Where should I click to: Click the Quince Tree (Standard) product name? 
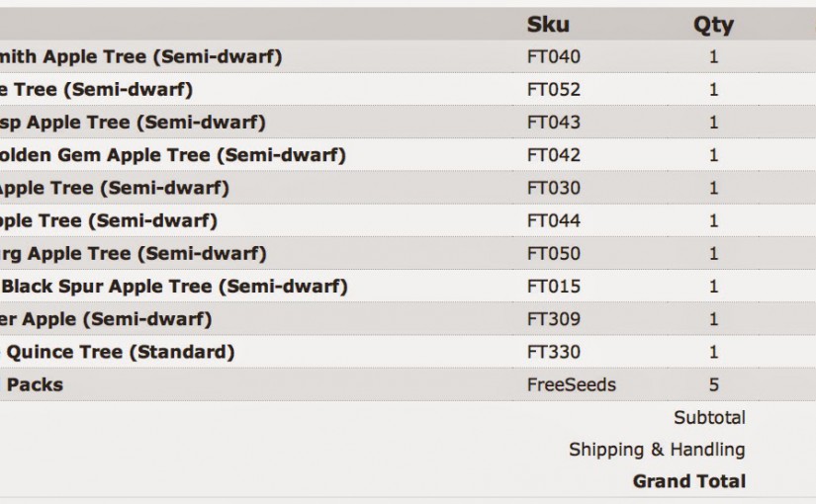tap(120, 352)
